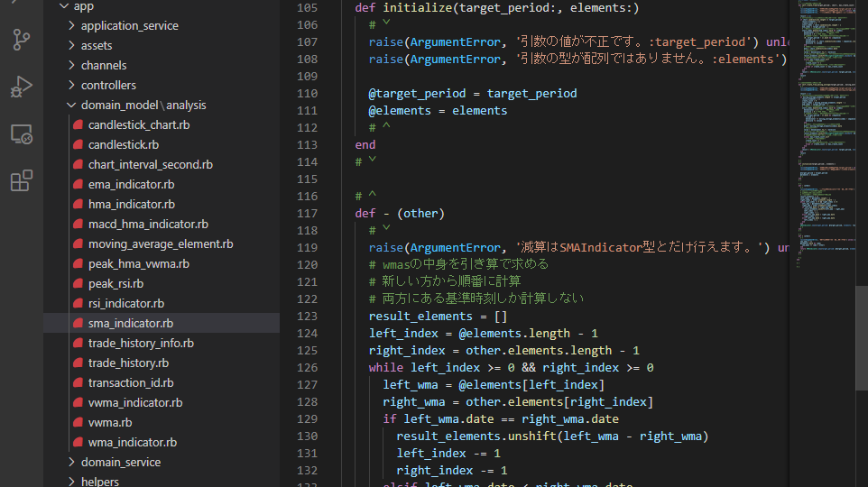The width and height of the screenshot is (868, 487).
Task: Open wma_indicator.rb file
Action: tap(133, 442)
